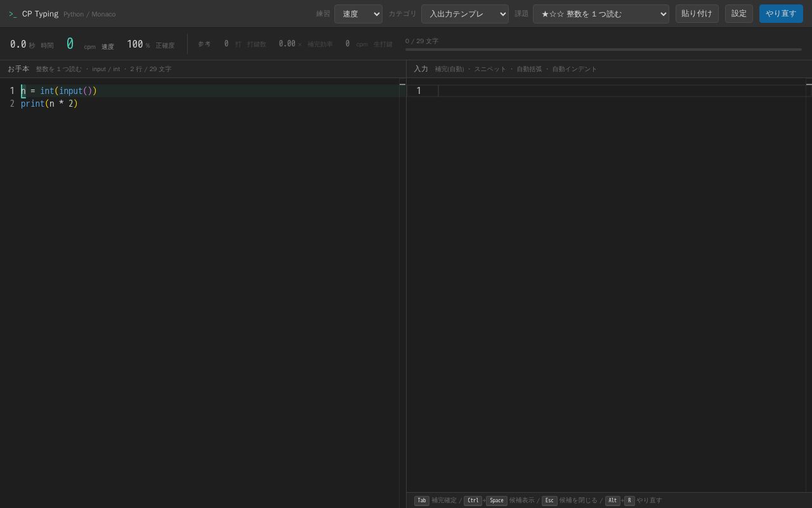The image size is (812, 508).
Task: Click the typing progress bar
Action: pos(603,49)
